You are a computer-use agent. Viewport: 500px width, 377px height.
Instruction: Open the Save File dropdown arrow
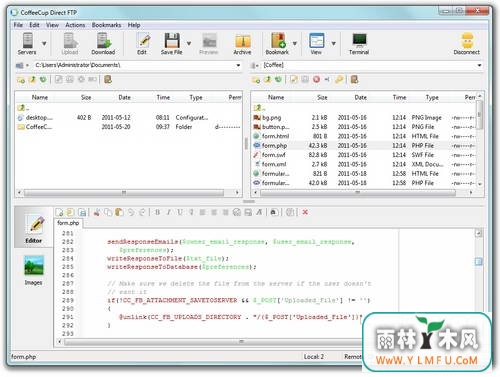pos(189,43)
